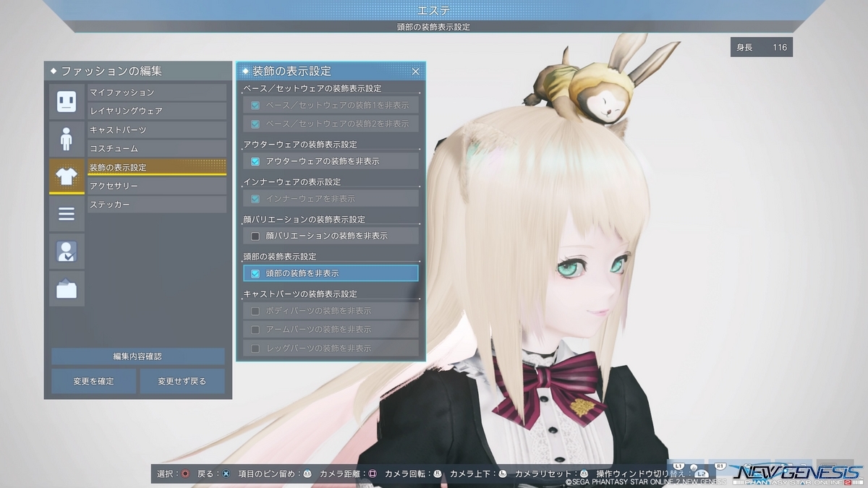Click アウターウェアの装飾表示設定 section heading

click(300, 145)
